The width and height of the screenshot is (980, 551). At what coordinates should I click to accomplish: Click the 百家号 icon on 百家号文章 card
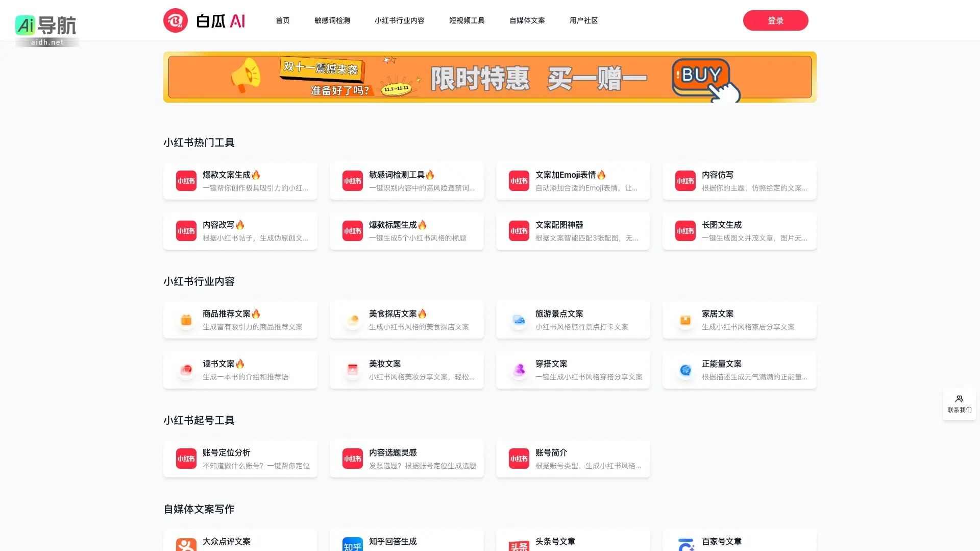[x=685, y=544]
